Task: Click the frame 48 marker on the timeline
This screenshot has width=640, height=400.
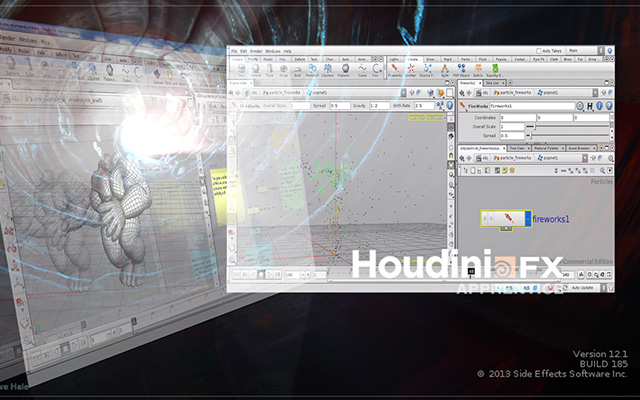Action: pyautogui.click(x=471, y=271)
